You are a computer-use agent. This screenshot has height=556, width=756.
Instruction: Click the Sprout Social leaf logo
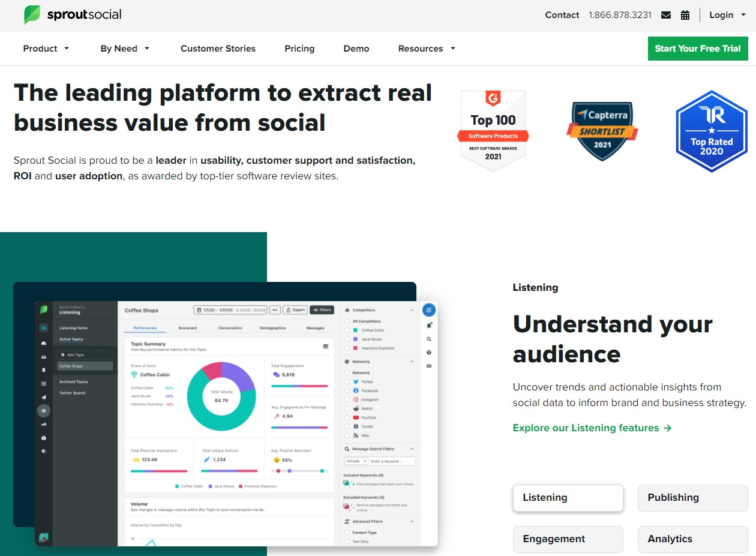(x=32, y=14)
